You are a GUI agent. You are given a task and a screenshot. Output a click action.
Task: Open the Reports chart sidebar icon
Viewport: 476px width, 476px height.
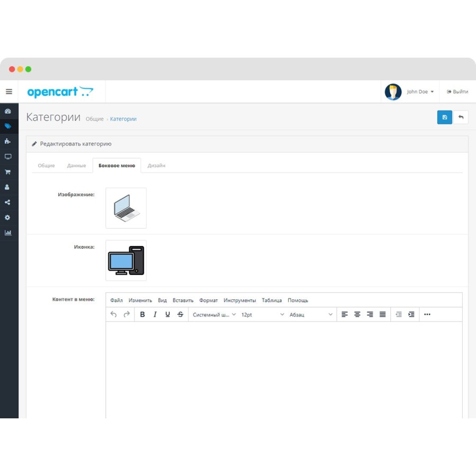pyautogui.click(x=8, y=233)
